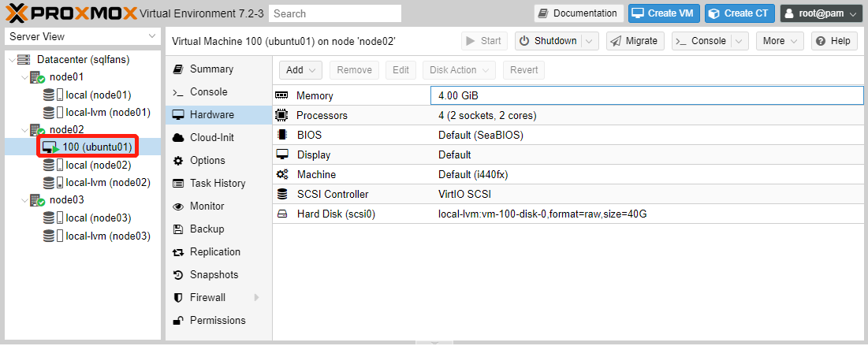The height and width of the screenshot is (346, 868).
Task: Click the Create VM button
Action: click(x=664, y=13)
